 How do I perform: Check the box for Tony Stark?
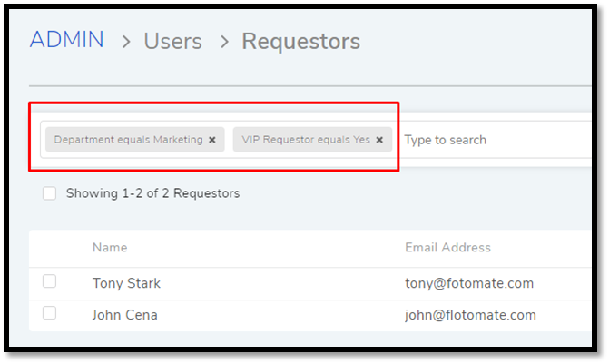[49, 281]
